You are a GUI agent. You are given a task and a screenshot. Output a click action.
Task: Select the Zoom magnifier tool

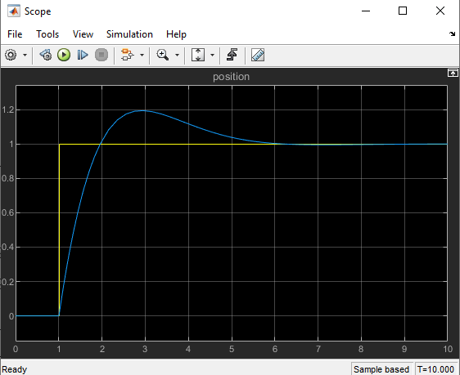[163, 55]
